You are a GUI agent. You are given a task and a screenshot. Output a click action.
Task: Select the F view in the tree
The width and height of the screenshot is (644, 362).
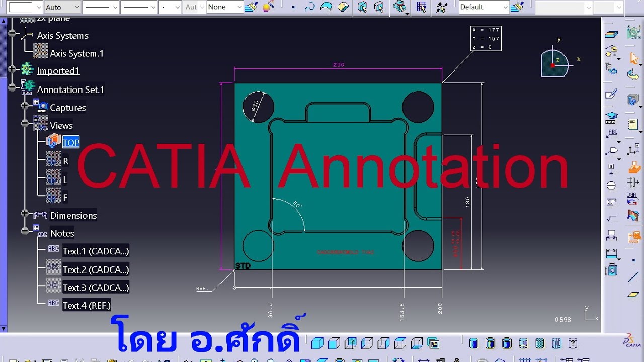(65, 198)
